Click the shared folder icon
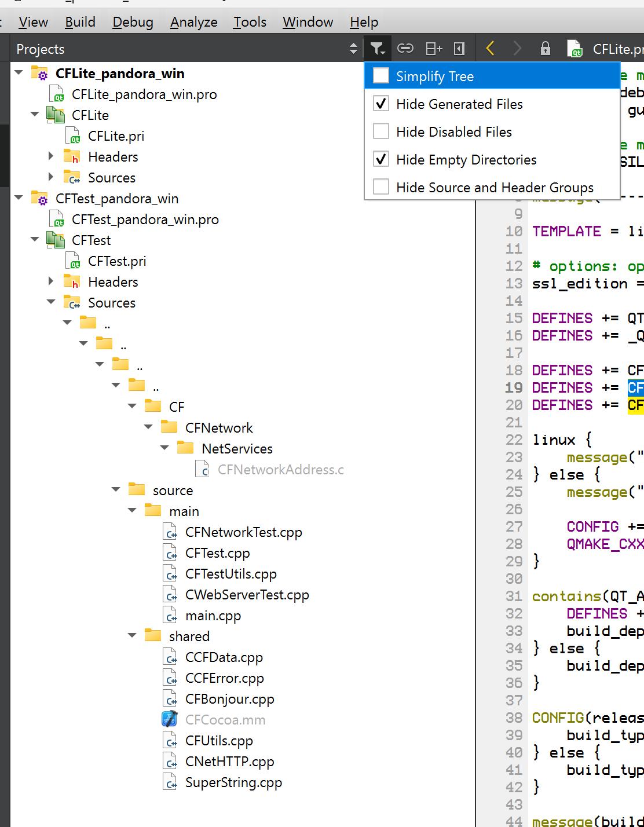The height and width of the screenshot is (827, 644). pos(153,635)
